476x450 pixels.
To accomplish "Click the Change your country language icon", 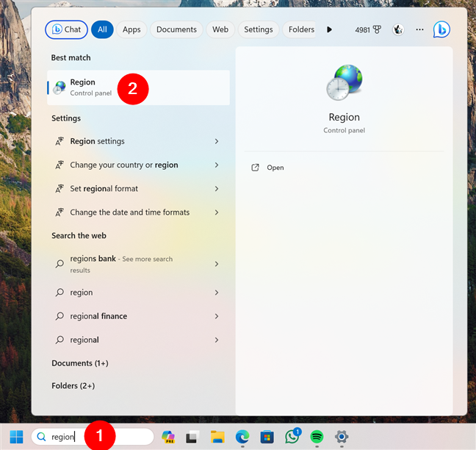I will point(59,165).
